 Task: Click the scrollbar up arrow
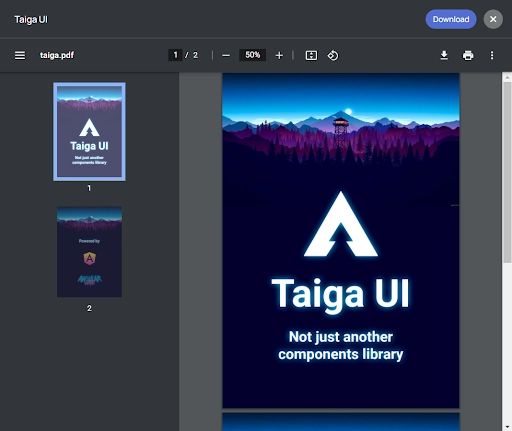click(507, 77)
